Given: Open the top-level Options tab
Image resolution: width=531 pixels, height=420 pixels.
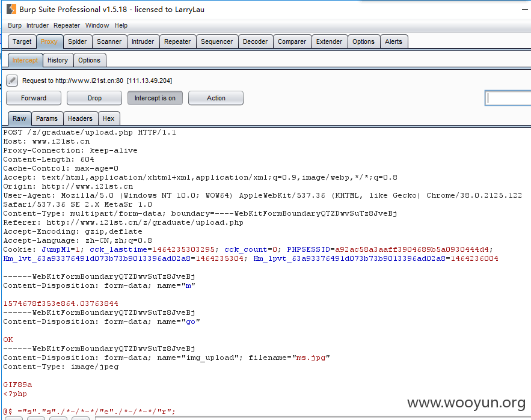Looking at the screenshot, I should click(363, 41).
